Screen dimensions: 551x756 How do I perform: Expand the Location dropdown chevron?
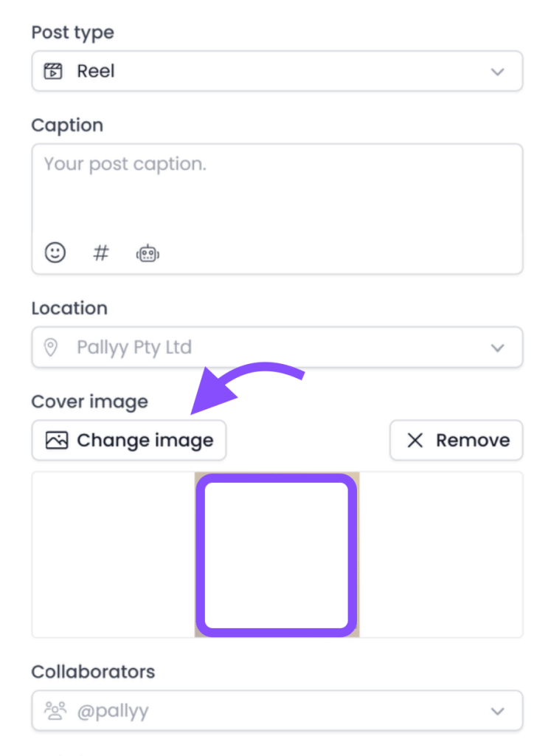pos(498,347)
